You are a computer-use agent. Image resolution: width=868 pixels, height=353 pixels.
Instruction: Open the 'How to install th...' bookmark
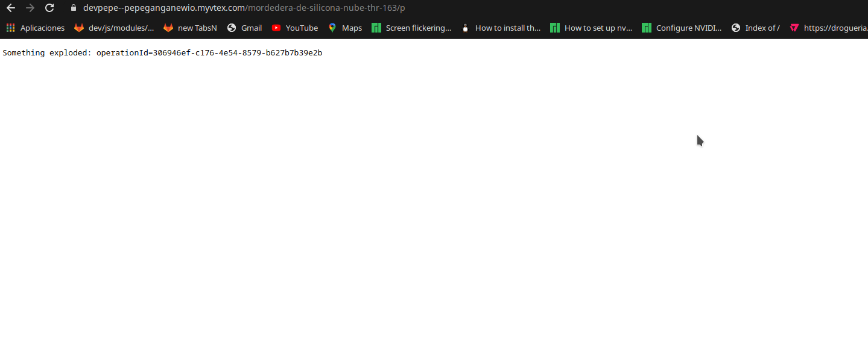pyautogui.click(x=507, y=28)
